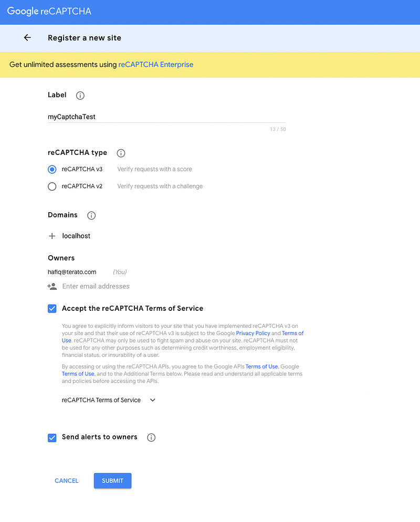Open the reCAPTCHA type info icon
This screenshot has height=522, width=420.
(121, 153)
